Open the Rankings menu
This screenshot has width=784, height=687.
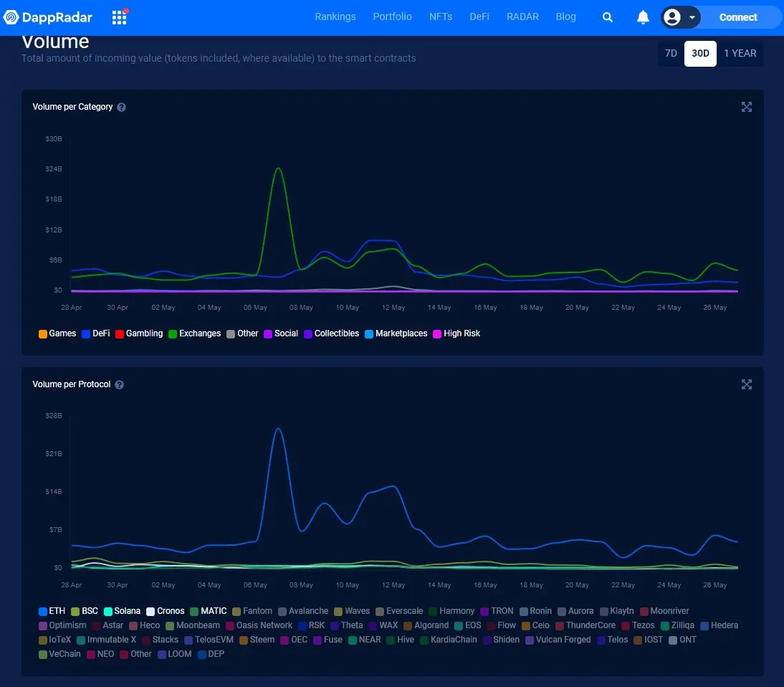click(x=335, y=16)
